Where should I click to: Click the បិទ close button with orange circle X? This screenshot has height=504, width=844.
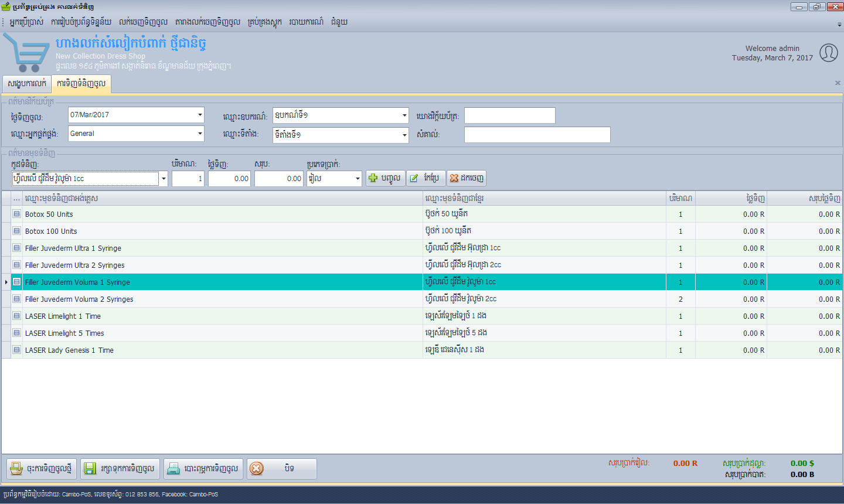282,469
